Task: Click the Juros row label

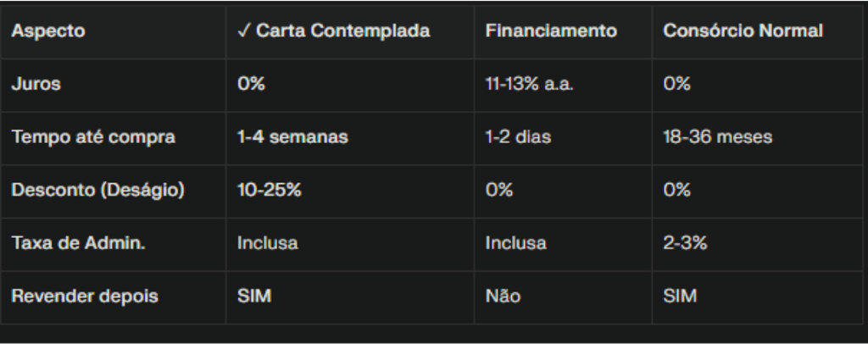Action: (x=36, y=84)
